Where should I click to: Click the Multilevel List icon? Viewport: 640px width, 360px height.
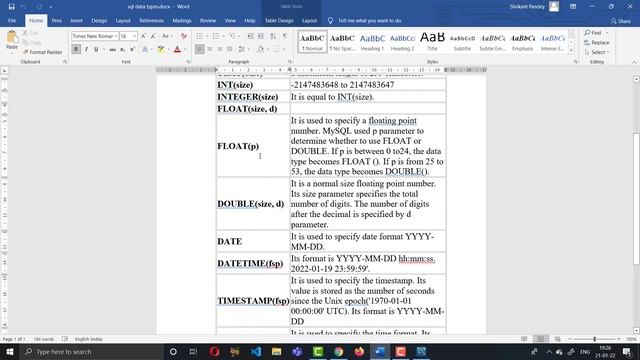232,36
